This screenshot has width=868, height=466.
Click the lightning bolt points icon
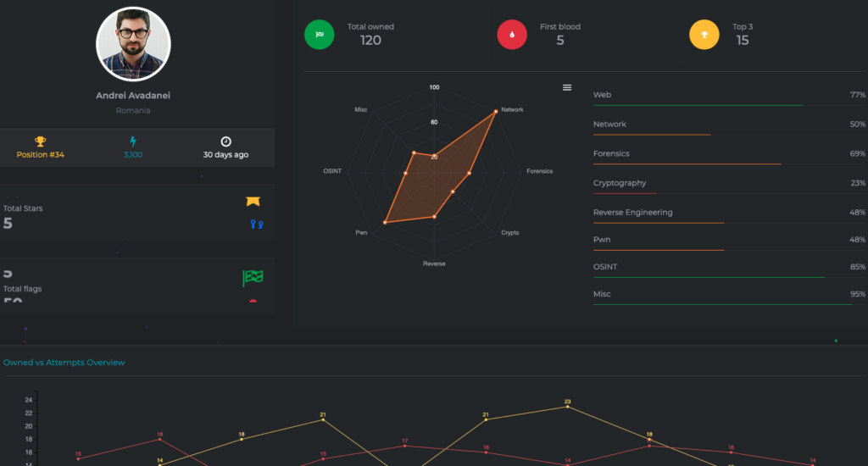(133, 141)
